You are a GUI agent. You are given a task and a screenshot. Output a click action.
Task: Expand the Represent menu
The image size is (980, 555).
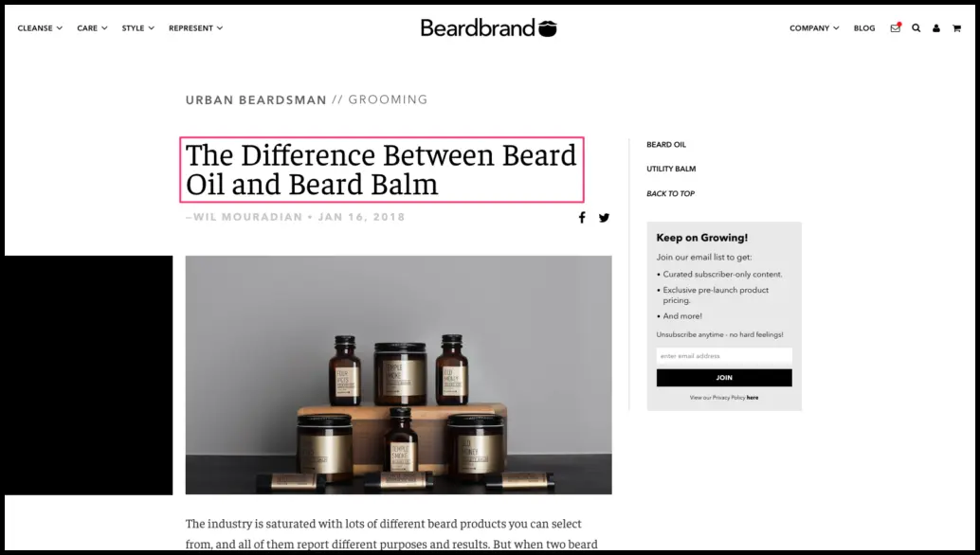click(195, 28)
